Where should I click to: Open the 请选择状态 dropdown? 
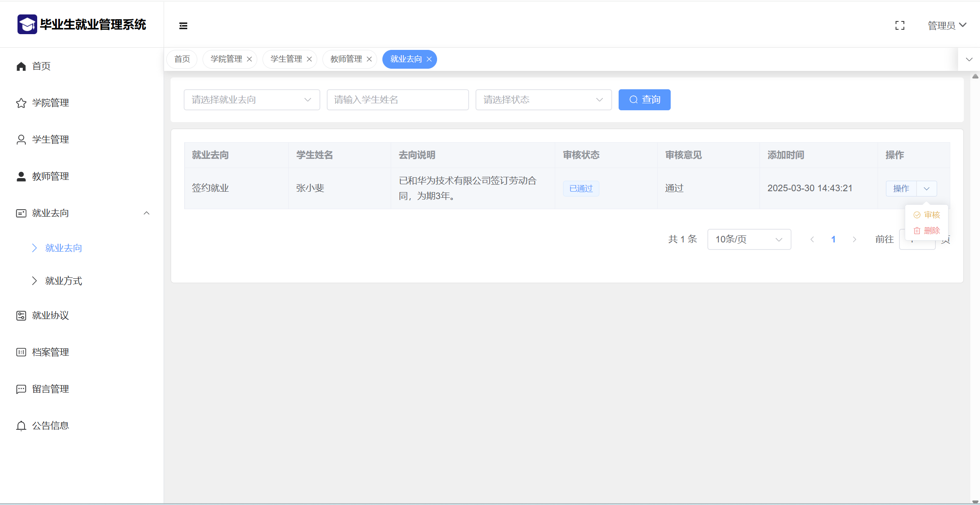coord(543,100)
